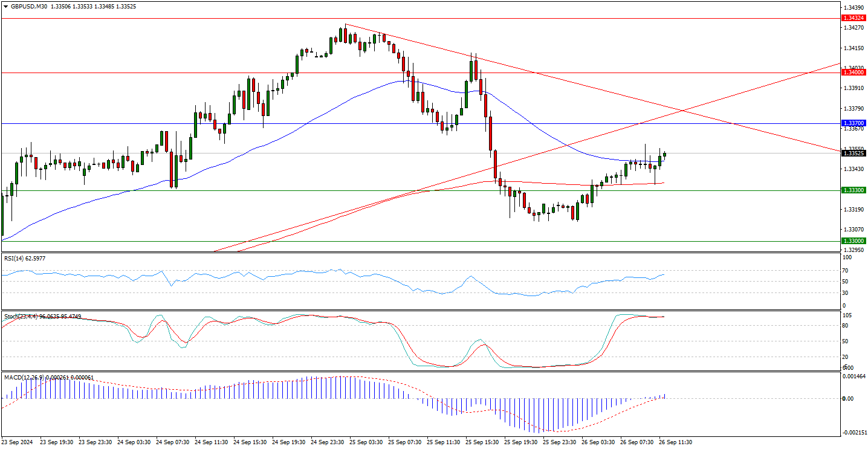Click the 25 Sep 15:30 time axis label
This screenshot has height=449, width=868.
(482, 442)
